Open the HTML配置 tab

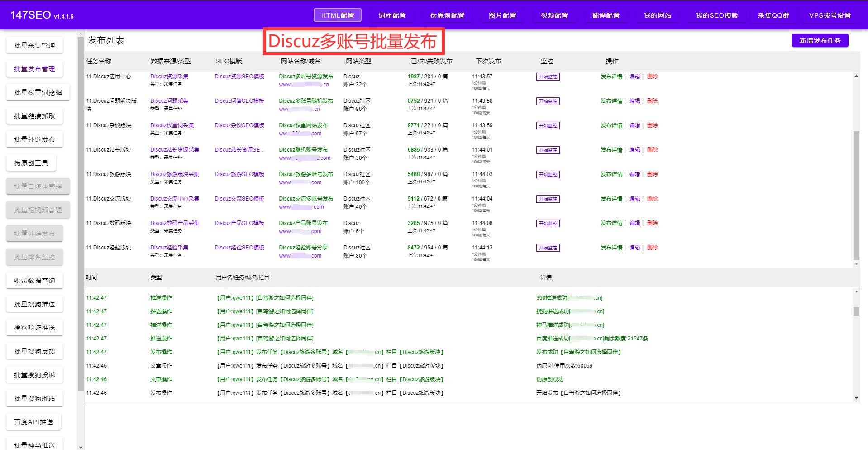point(338,15)
